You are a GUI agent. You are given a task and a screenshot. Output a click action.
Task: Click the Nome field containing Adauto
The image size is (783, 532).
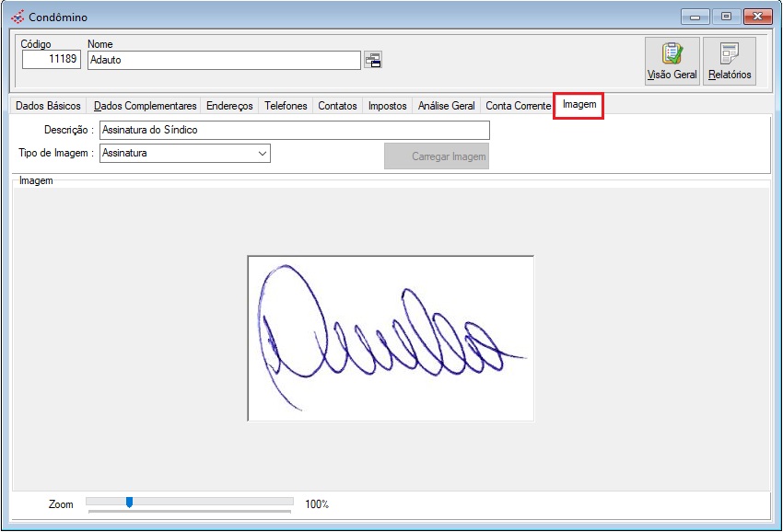pyautogui.click(x=223, y=60)
